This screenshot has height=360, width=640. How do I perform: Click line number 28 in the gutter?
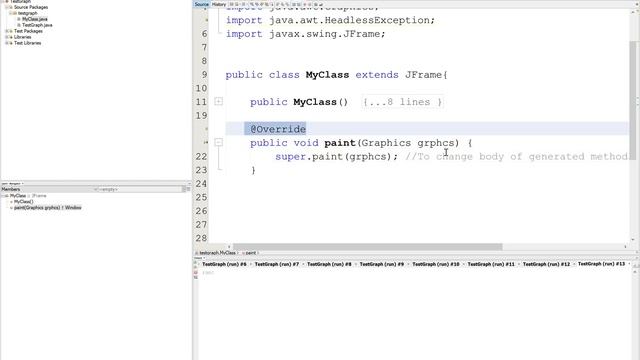tap(201, 238)
